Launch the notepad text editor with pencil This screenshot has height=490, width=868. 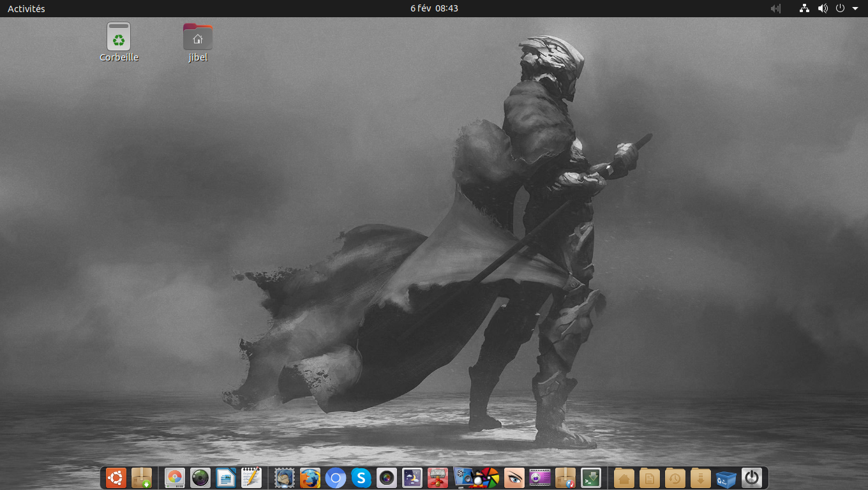[251, 477]
